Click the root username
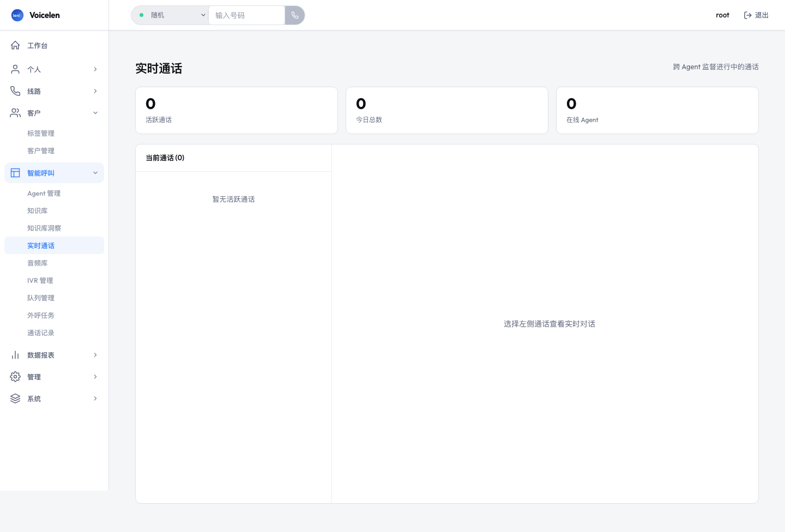785x532 pixels. [722, 15]
